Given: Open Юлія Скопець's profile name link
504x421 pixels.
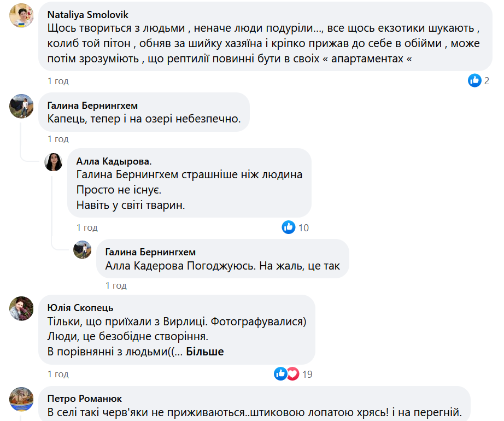Looking at the screenshot, I should click(x=80, y=307).
